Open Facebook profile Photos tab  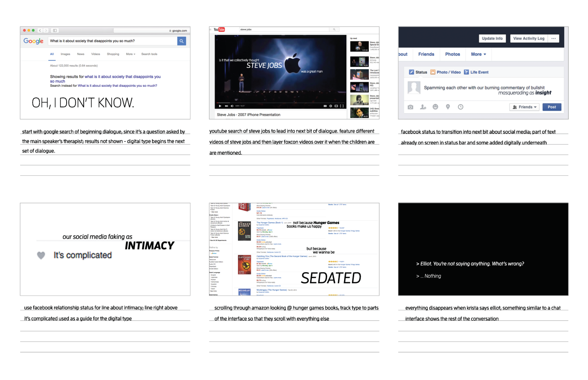[x=452, y=54]
